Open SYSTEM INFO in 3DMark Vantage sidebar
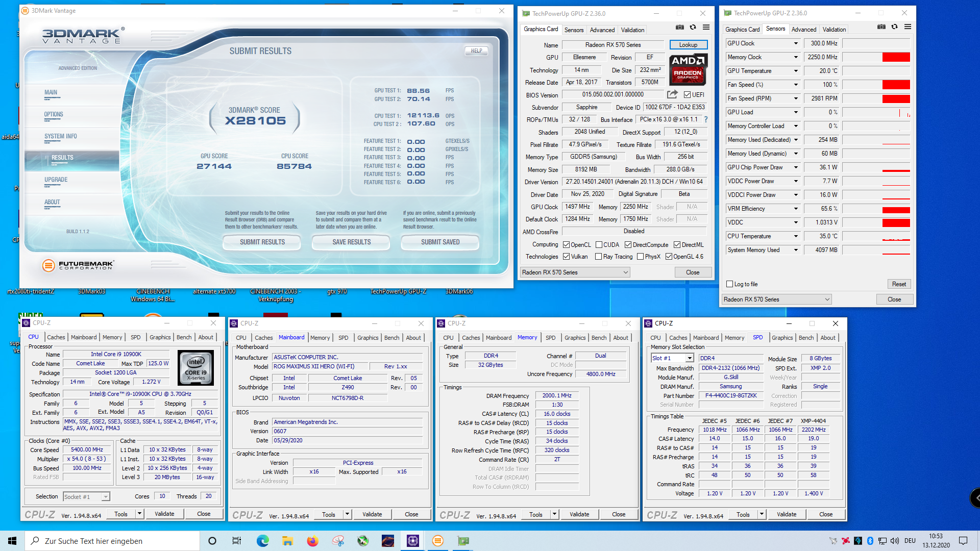The height and width of the screenshot is (551, 980). coord(61,136)
